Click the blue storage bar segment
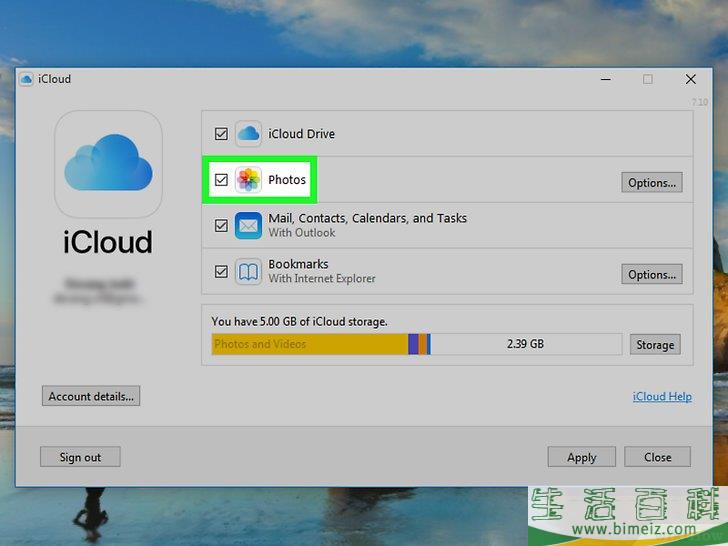The image size is (728, 546). point(429,344)
